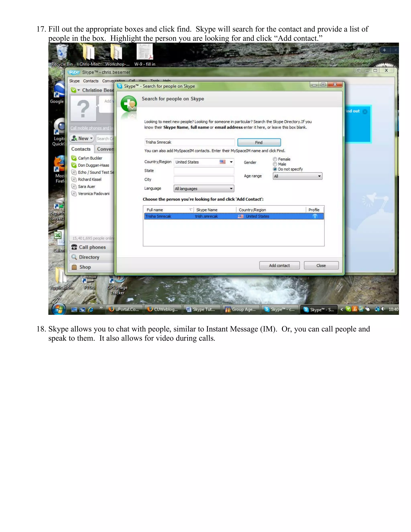The height and width of the screenshot is (532, 411).
Task: Click the uPortal.Co... taskbar button
Action: coord(124,309)
